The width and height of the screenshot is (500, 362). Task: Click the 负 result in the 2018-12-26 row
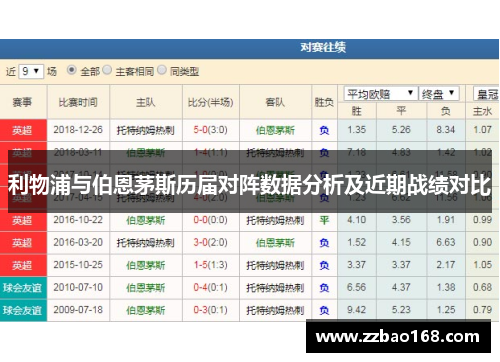324,130
